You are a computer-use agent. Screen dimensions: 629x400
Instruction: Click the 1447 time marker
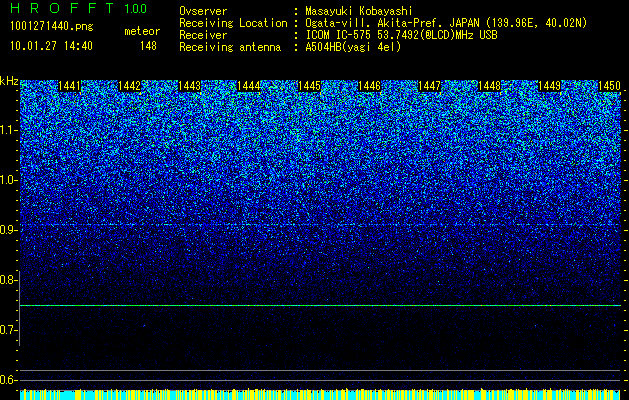tap(429, 86)
